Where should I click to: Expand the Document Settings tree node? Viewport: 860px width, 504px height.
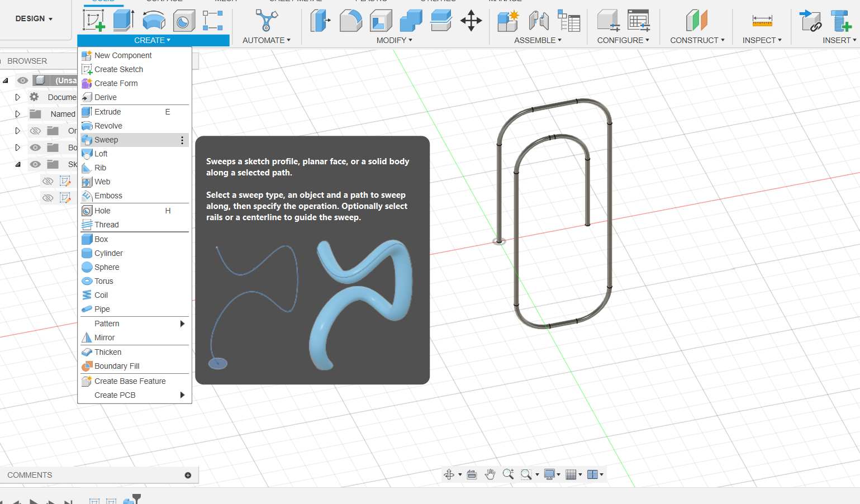(x=17, y=97)
